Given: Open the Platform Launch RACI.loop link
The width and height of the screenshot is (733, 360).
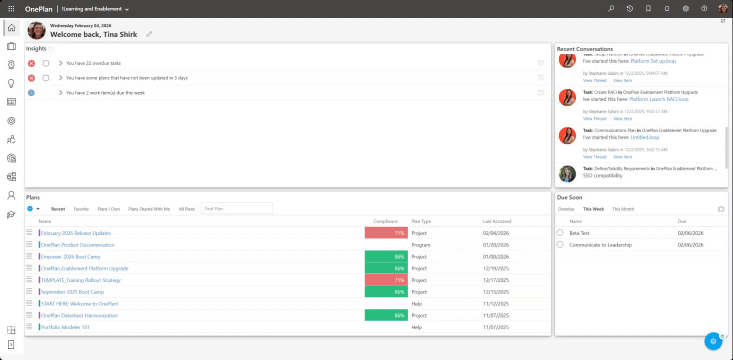Looking at the screenshot, I should [x=659, y=99].
